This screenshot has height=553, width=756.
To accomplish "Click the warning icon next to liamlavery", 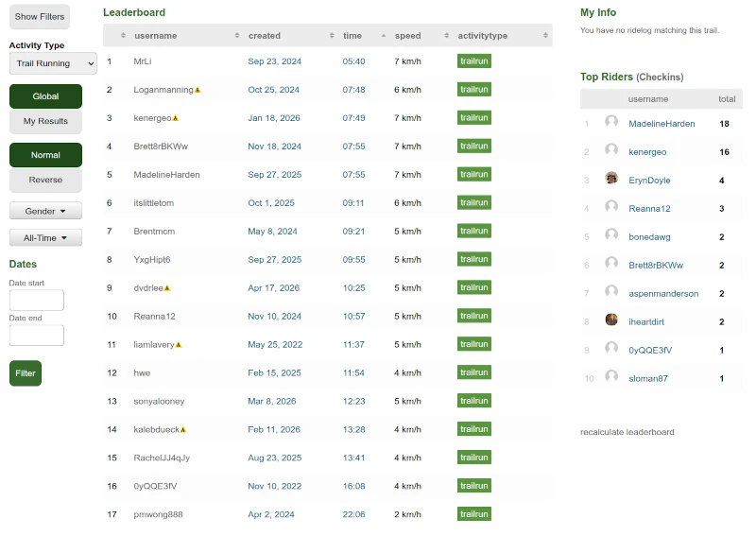I will click(179, 345).
